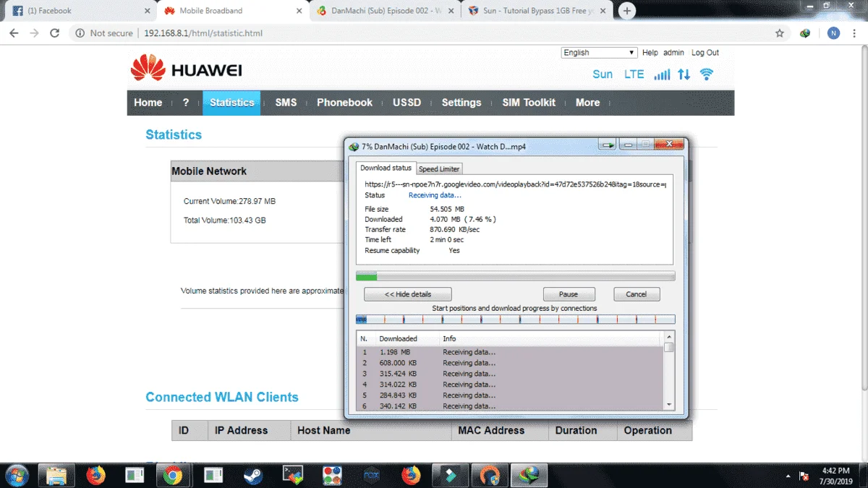Screen dimensions: 868x488
Task: Click the browser back arrow
Action: (14, 33)
